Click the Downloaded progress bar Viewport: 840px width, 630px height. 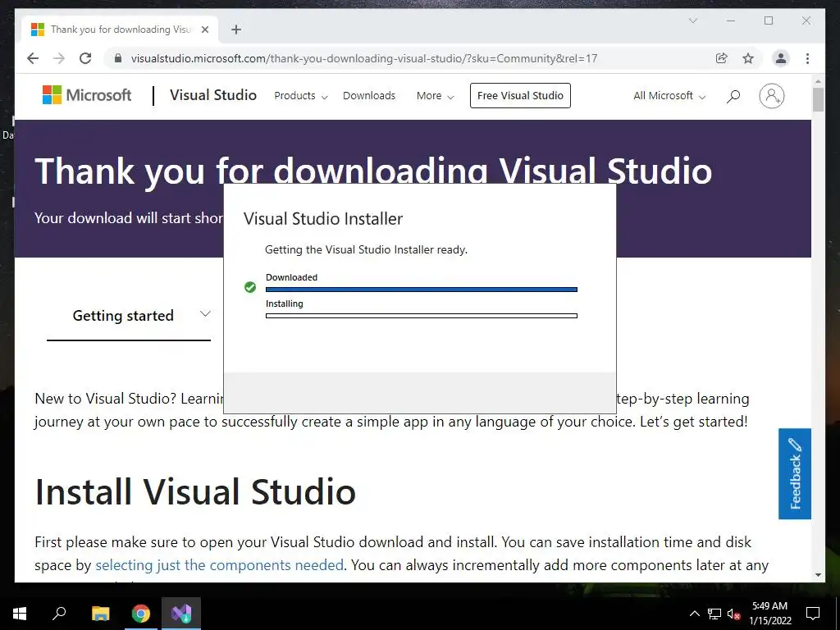pos(422,290)
